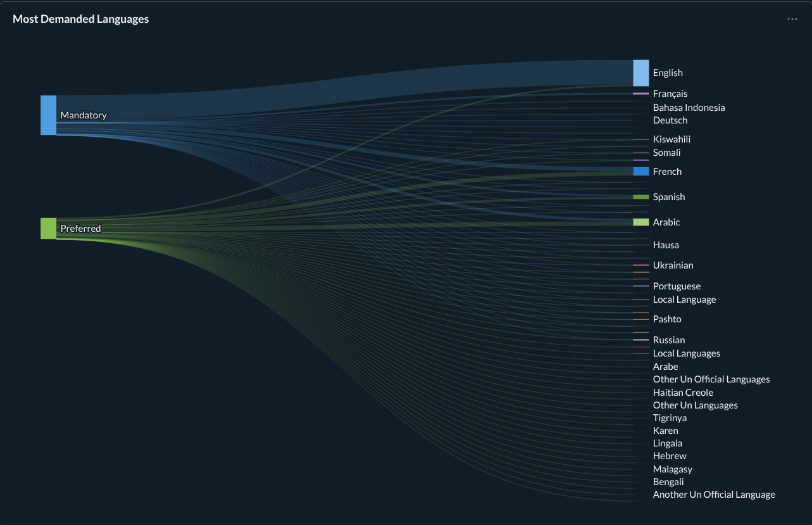Click the Other Un Official Languages label
812x525 pixels.
(x=711, y=379)
